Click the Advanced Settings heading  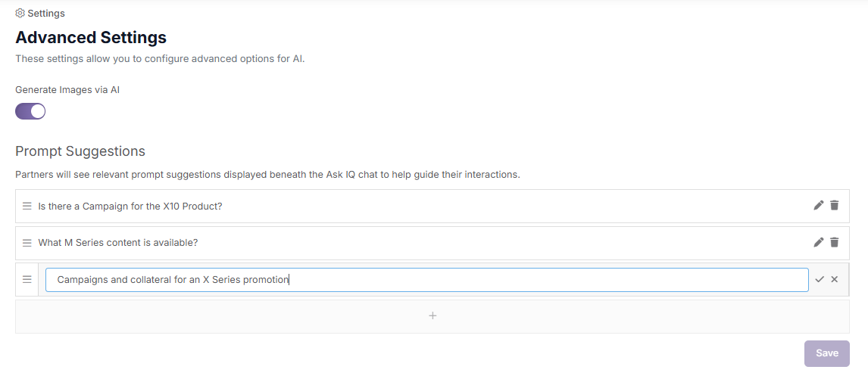click(x=91, y=37)
